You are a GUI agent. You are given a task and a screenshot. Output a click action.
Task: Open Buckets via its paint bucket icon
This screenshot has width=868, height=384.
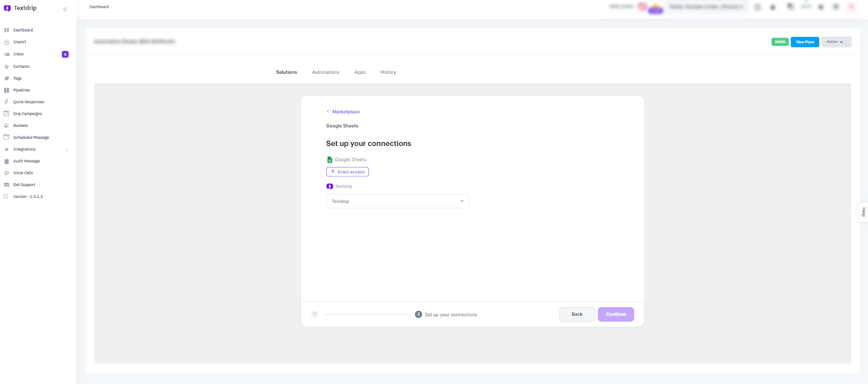pyautogui.click(x=7, y=125)
